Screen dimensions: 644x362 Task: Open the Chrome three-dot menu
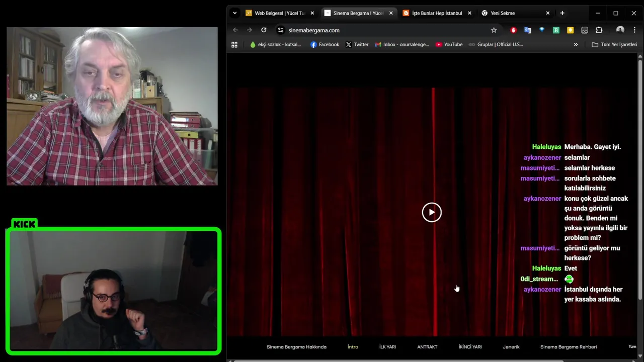(634, 30)
